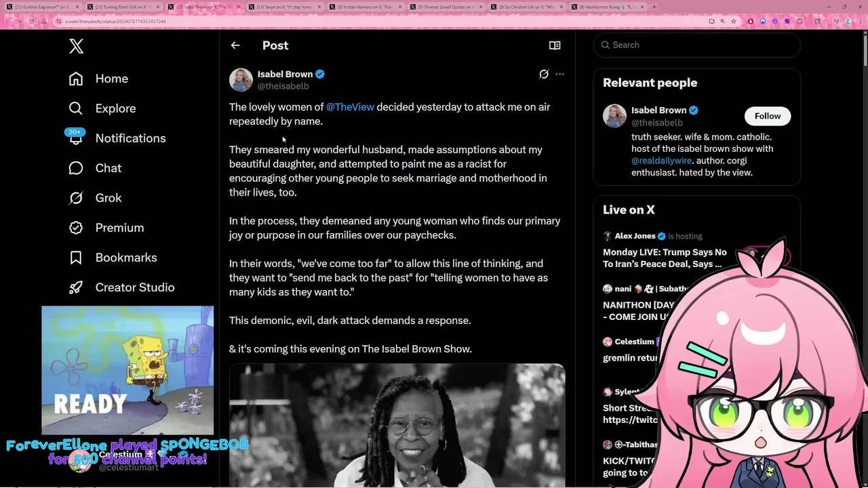Open the @theisabelb handle on post

[283, 86]
